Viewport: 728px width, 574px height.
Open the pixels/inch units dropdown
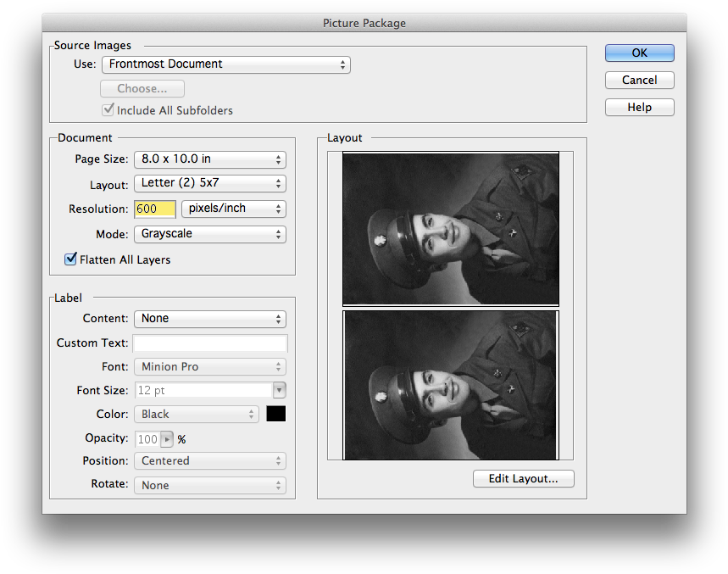point(233,209)
